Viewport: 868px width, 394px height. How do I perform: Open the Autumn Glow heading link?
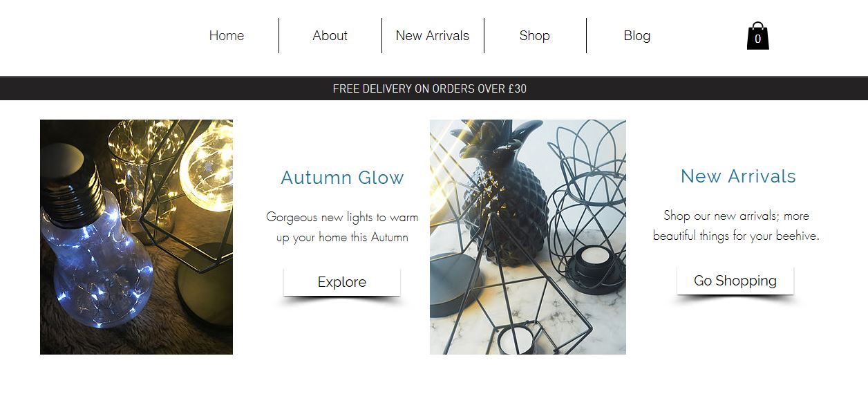pos(342,178)
